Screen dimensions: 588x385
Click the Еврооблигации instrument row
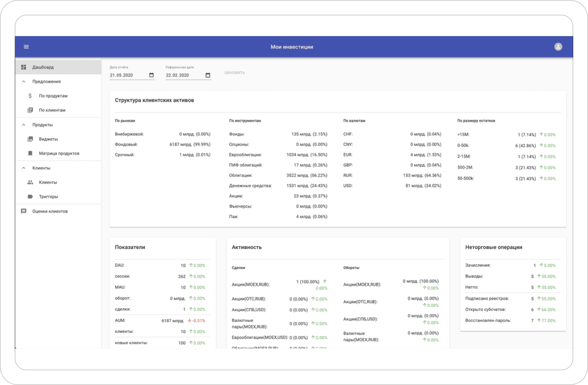click(278, 155)
